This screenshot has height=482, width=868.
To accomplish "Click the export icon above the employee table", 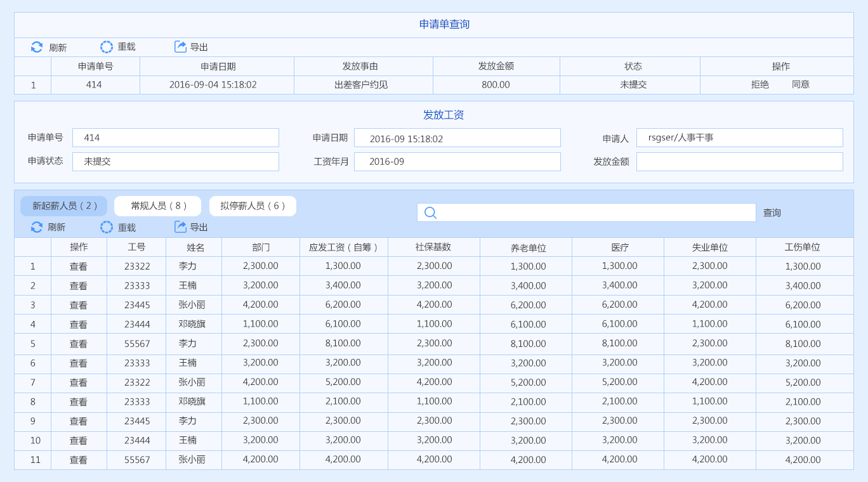I will pos(180,227).
